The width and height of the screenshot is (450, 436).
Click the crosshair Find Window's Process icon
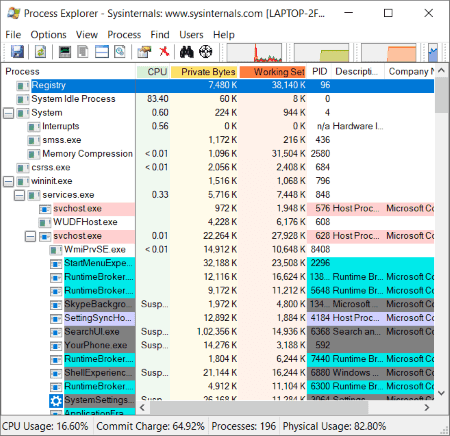click(206, 52)
